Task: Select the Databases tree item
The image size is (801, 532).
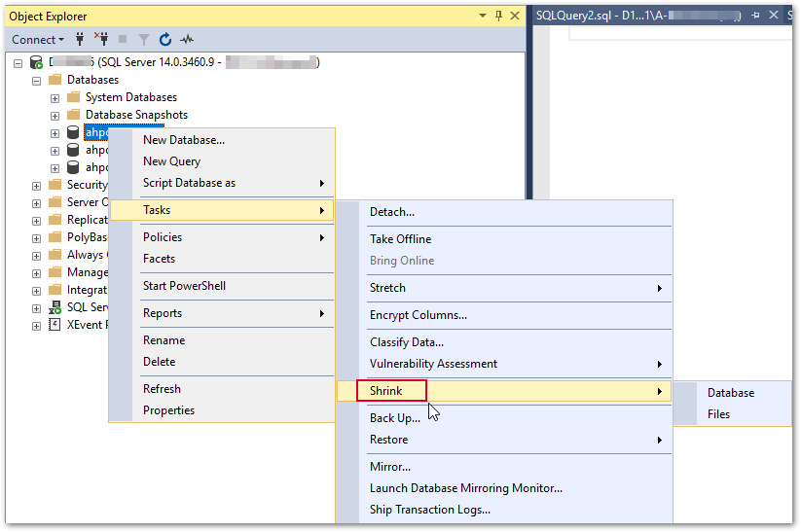Action: point(93,80)
